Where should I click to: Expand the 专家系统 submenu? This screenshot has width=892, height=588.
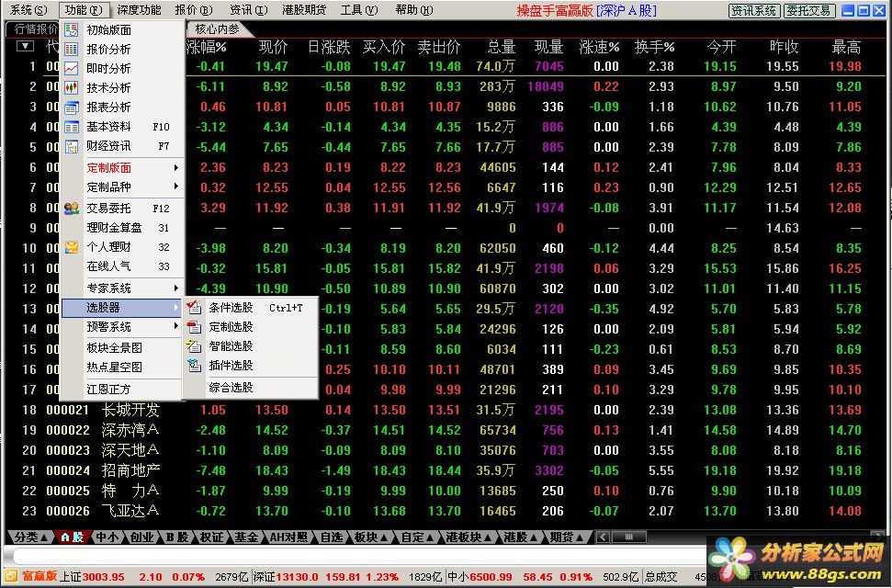tap(176, 288)
